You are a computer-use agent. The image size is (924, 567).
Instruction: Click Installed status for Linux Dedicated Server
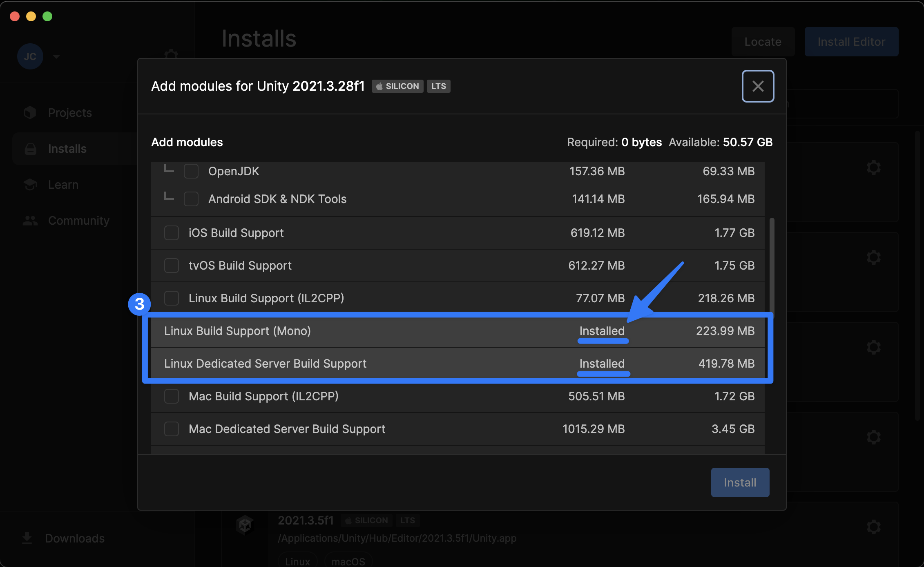coord(602,364)
